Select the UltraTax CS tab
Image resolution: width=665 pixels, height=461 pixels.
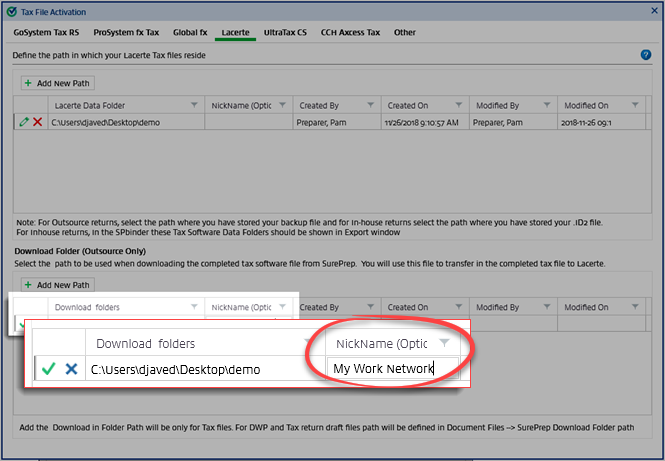285,32
